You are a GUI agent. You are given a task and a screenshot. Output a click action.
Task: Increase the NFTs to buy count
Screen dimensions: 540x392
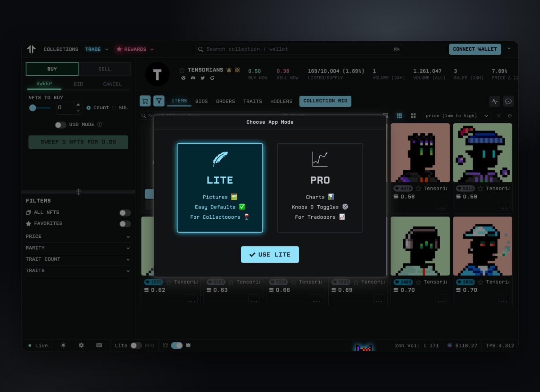pos(78,105)
